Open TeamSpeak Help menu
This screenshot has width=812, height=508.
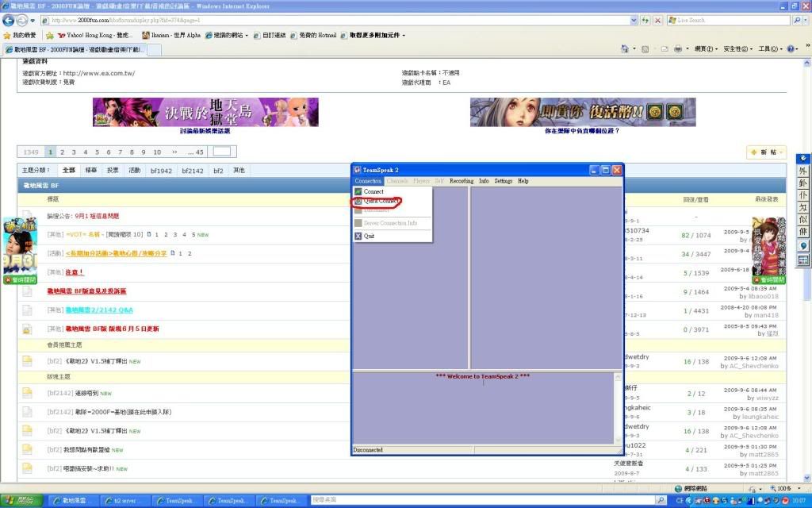(523, 181)
